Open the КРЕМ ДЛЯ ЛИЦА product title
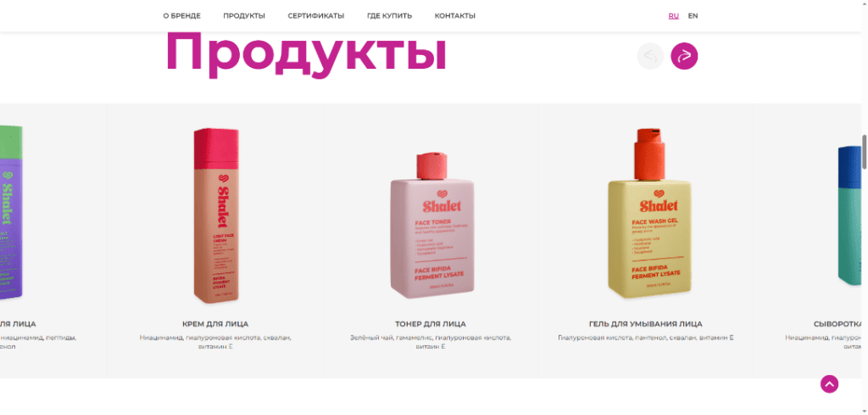This screenshot has width=868, height=415. [215, 324]
